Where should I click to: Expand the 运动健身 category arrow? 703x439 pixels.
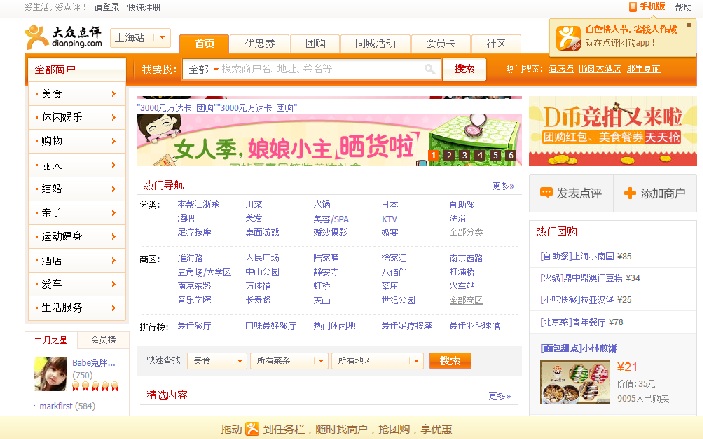(113, 236)
